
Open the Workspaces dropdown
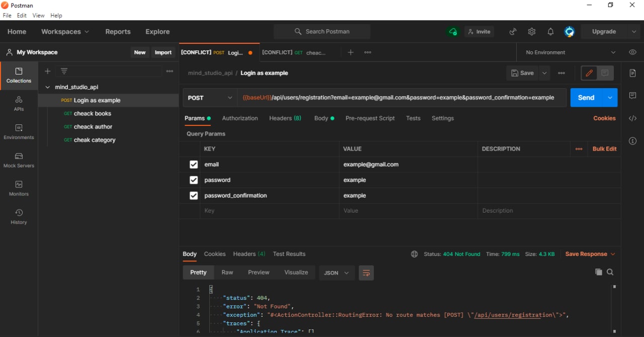(x=65, y=32)
